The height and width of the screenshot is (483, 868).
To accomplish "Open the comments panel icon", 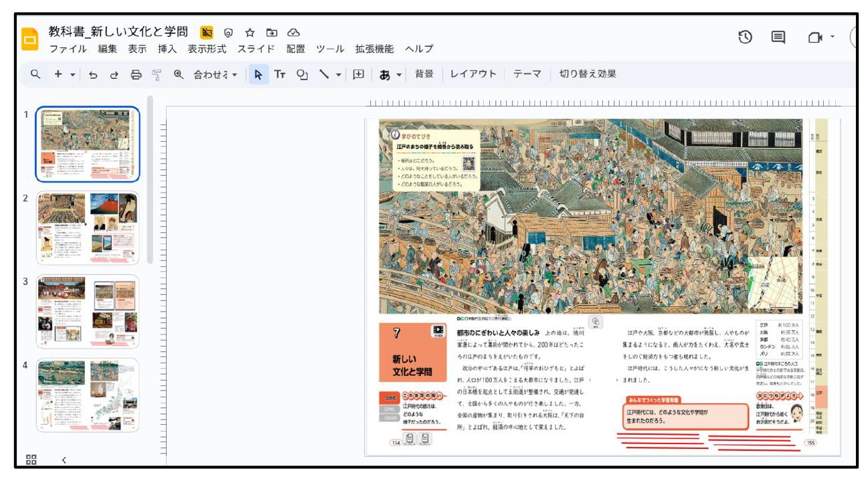I will 778,38.
